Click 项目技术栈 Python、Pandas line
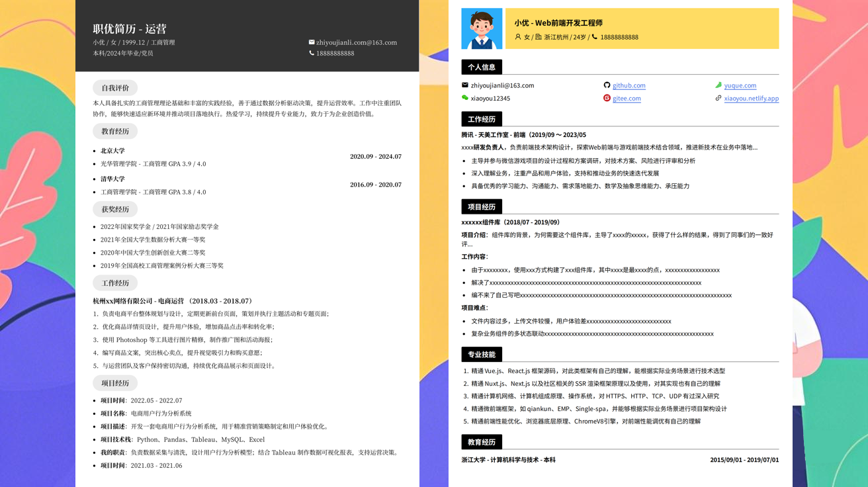 (x=183, y=439)
